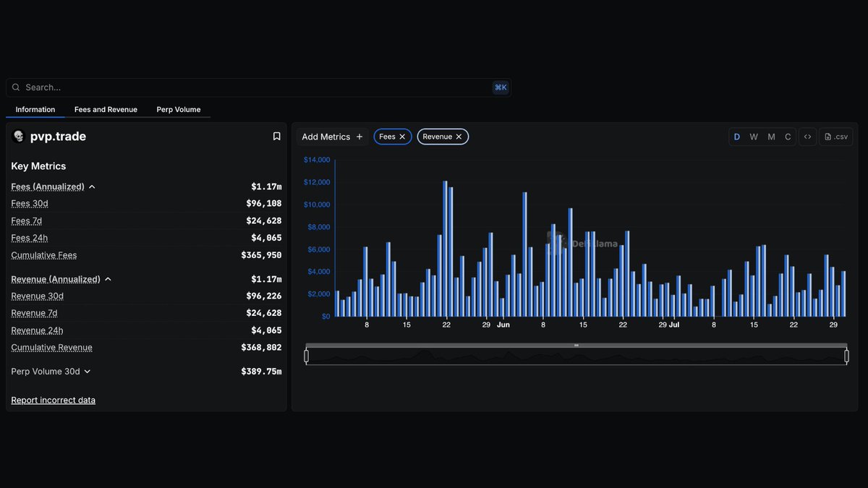Click the left handle of range slider
Screen dimensions: 868x488
pos(306,356)
